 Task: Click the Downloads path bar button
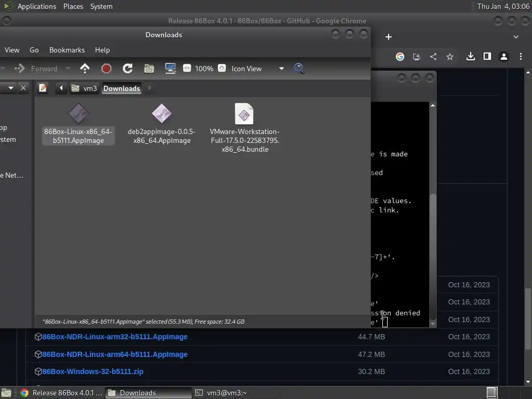[x=122, y=88]
